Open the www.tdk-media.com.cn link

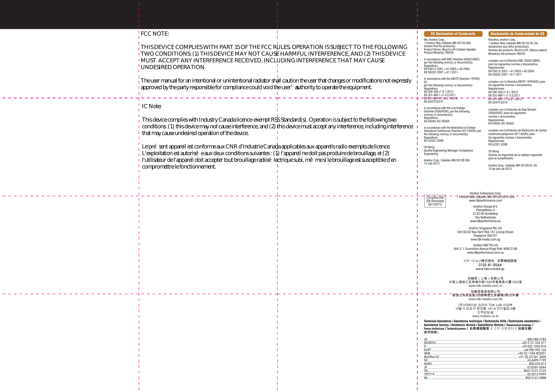coord(485,286)
